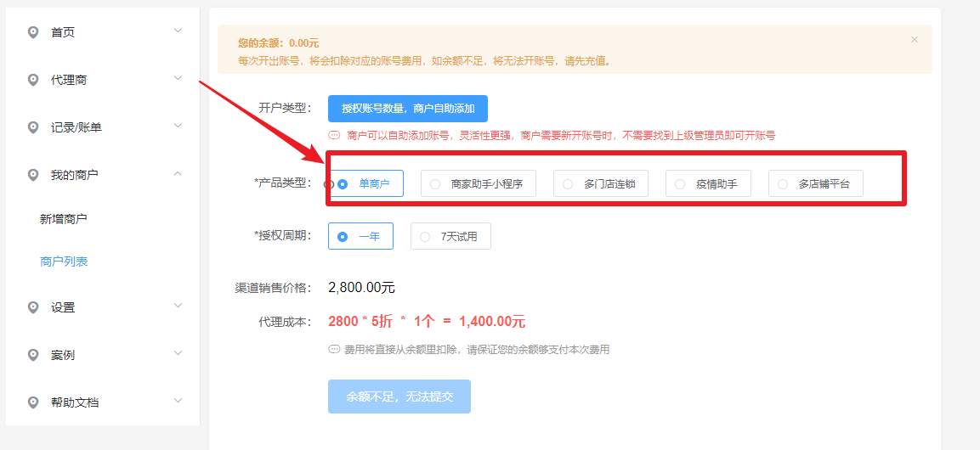Collapse the 我的商户 menu chevron
980x450 pixels.
pyautogui.click(x=178, y=173)
